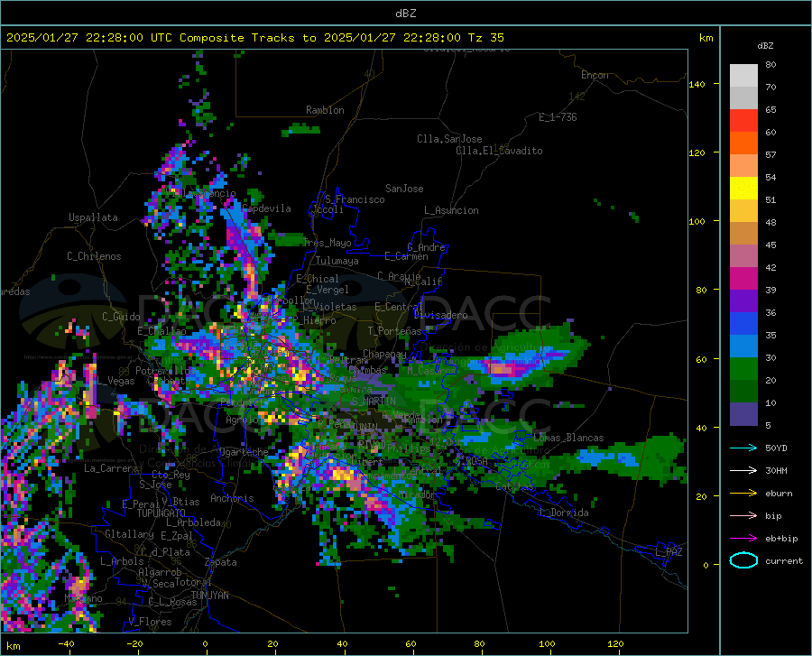Click the Divisadero place label
Screen dimensions: 812x656
coord(440,315)
